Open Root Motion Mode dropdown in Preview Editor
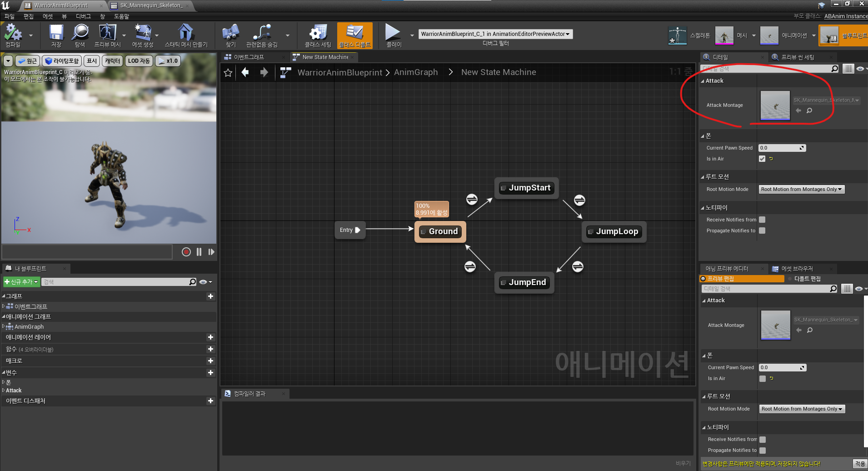868x471 pixels. (x=802, y=409)
